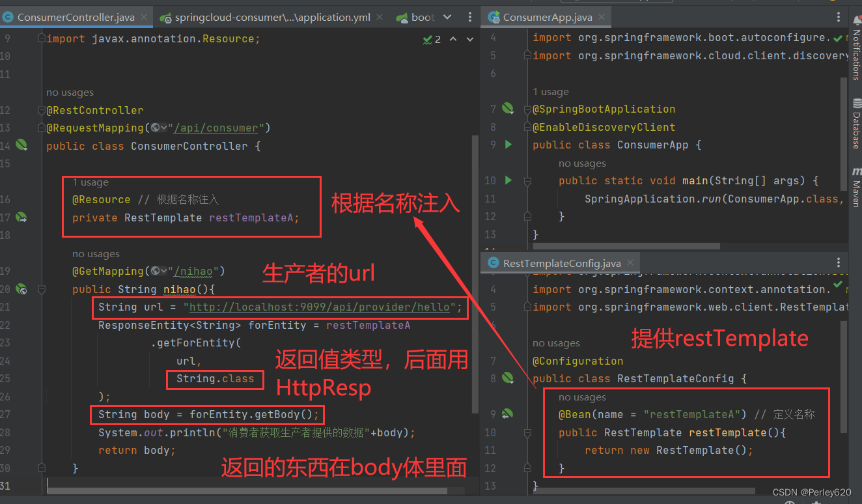Click the System.out.println statement

click(257, 432)
